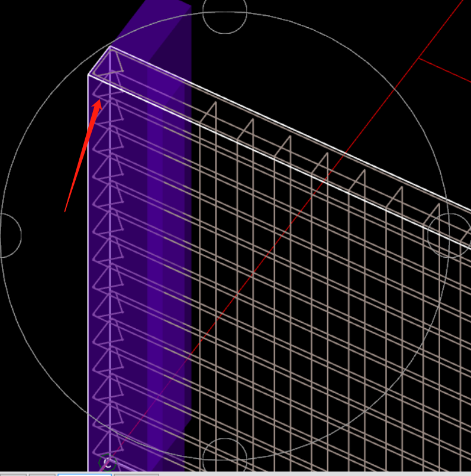The height and width of the screenshot is (476, 471).
Task: Pick the first vertical rebar hook in the mesh
Action: [x=215, y=106]
